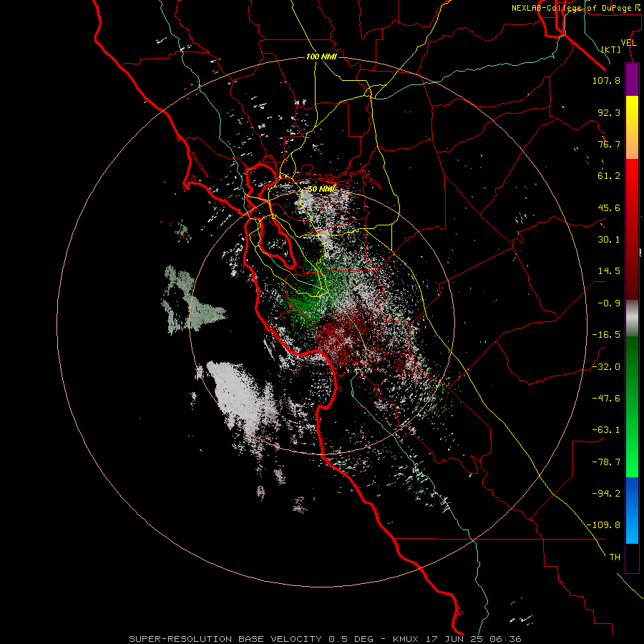Click the 61.2 value on velocity scale

(609, 176)
